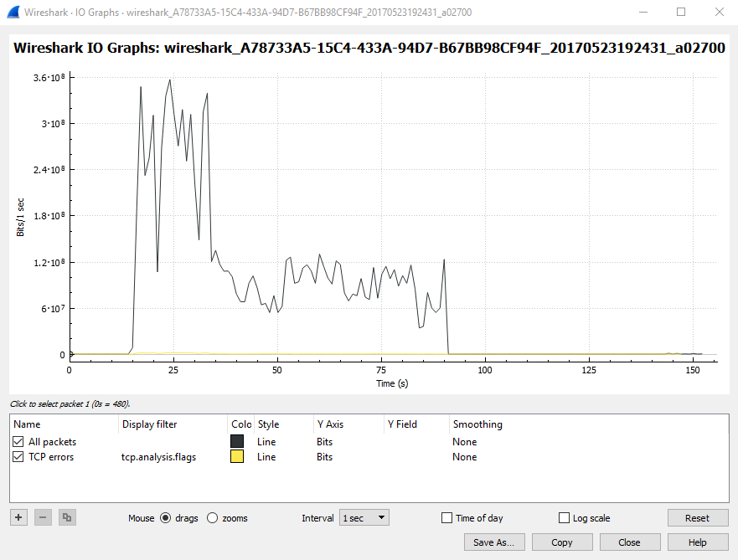Click the Close button
The height and width of the screenshot is (560, 738).
click(x=629, y=542)
